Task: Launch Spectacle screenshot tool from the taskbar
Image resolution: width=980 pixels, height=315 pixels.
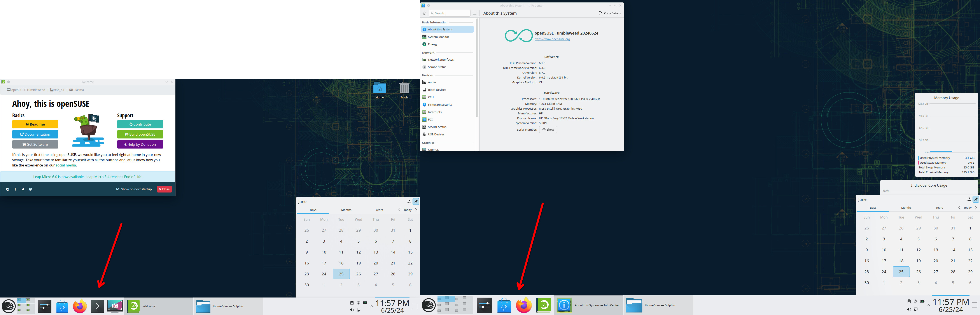Action: tap(115, 306)
